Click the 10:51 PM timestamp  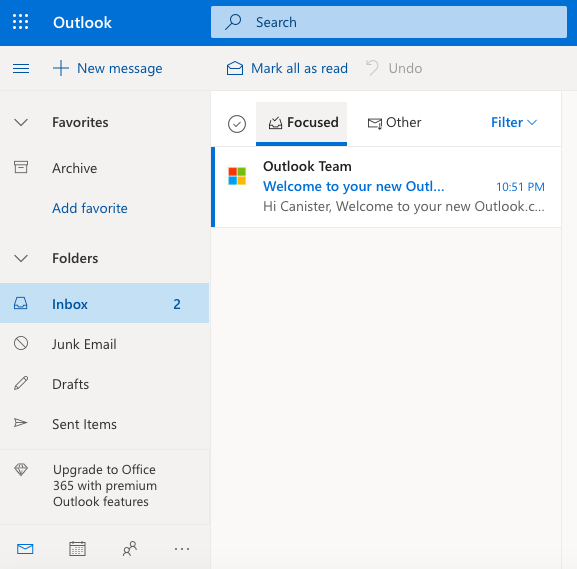[520, 187]
